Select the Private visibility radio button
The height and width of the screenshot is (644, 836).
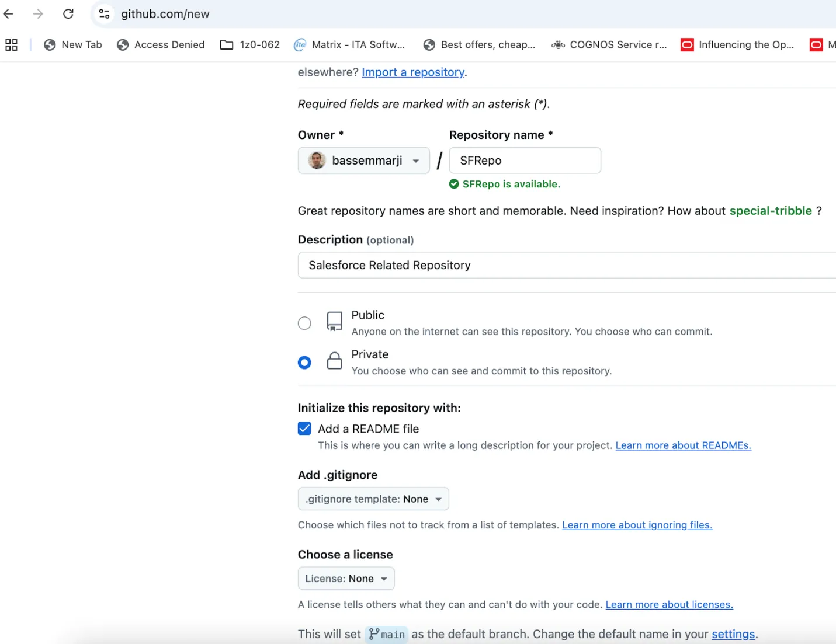coord(304,363)
